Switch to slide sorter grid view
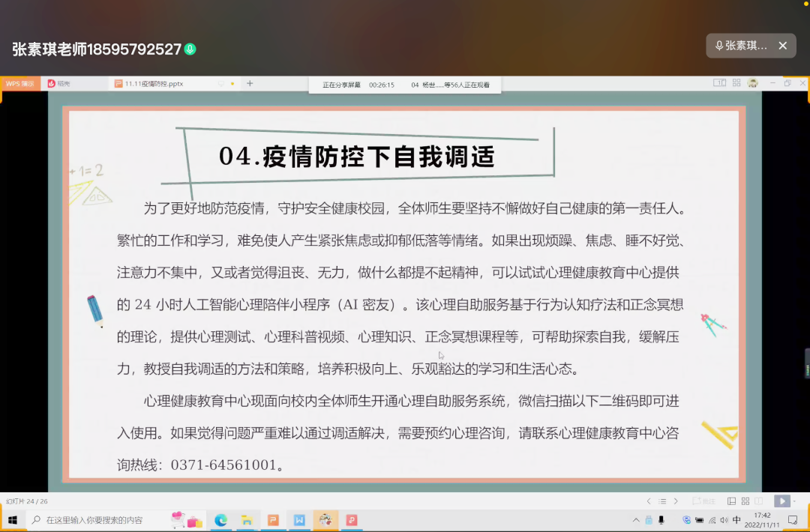The height and width of the screenshot is (532, 810). (745, 501)
